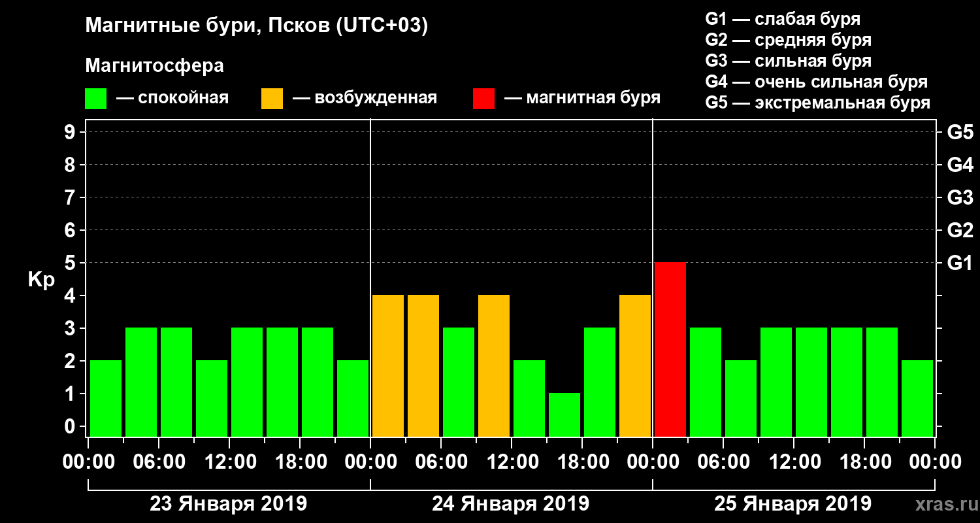The width and height of the screenshot is (980, 523).
Task: Click the '18:00' time label above 24 Января
Action: pyautogui.click(x=582, y=462)
